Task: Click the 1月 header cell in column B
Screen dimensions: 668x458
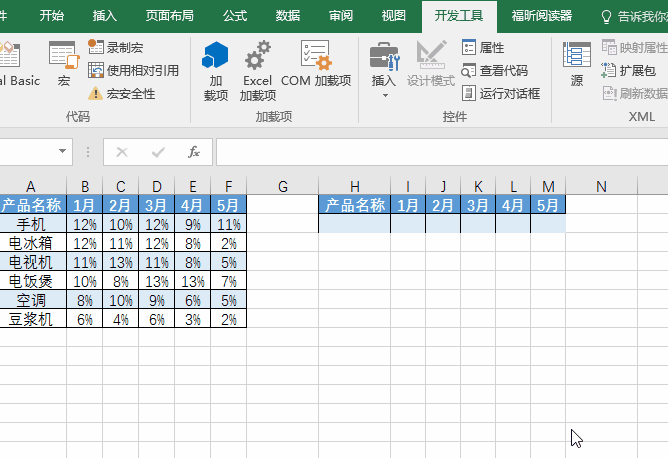Action: 84,205
